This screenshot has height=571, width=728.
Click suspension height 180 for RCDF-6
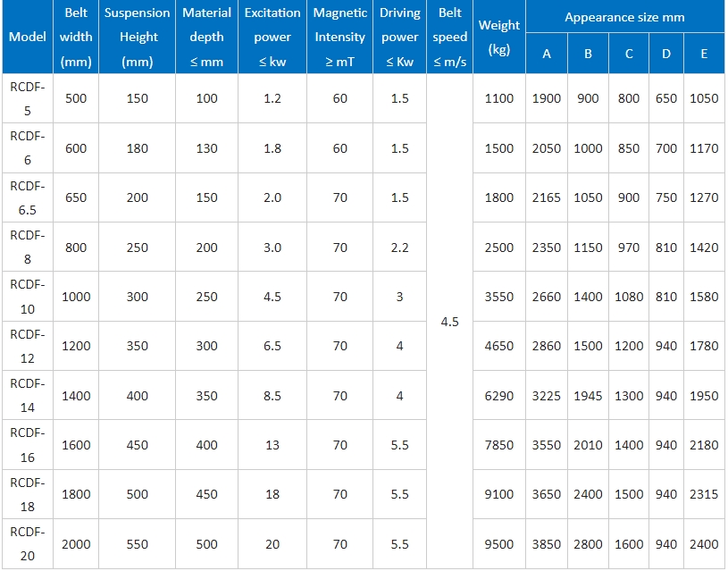click(137, 148)
